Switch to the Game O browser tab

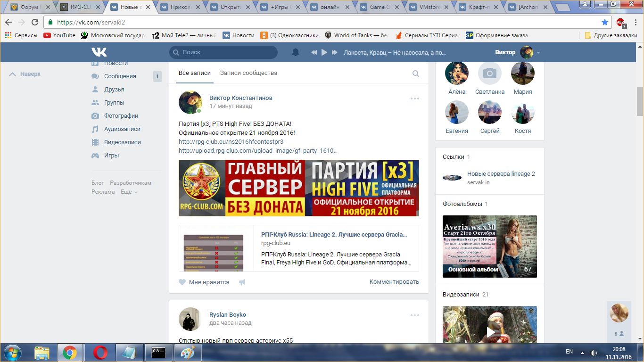[x=380, y=7]
